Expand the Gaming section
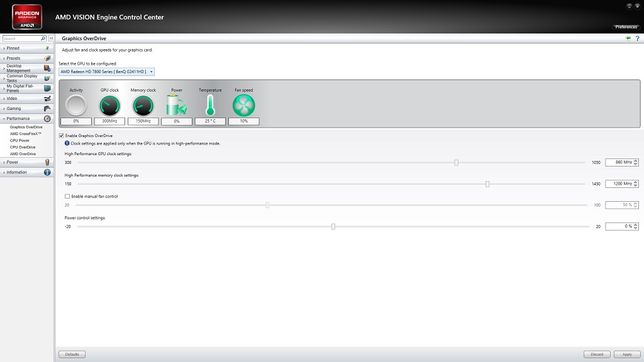Screen dimensions: 644x362 click(26, 108)
